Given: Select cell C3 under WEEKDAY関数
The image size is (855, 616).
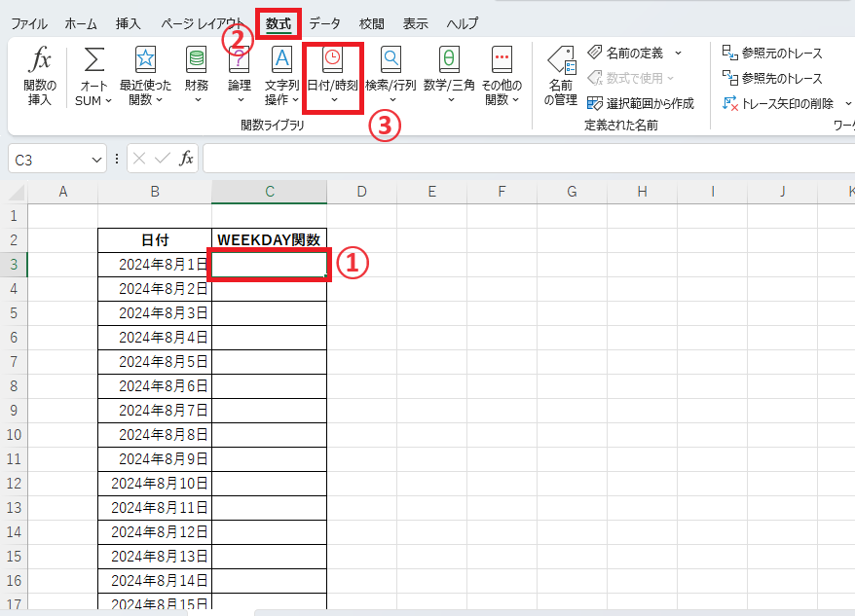Looking at the screenshot, I should click(270, 265).
